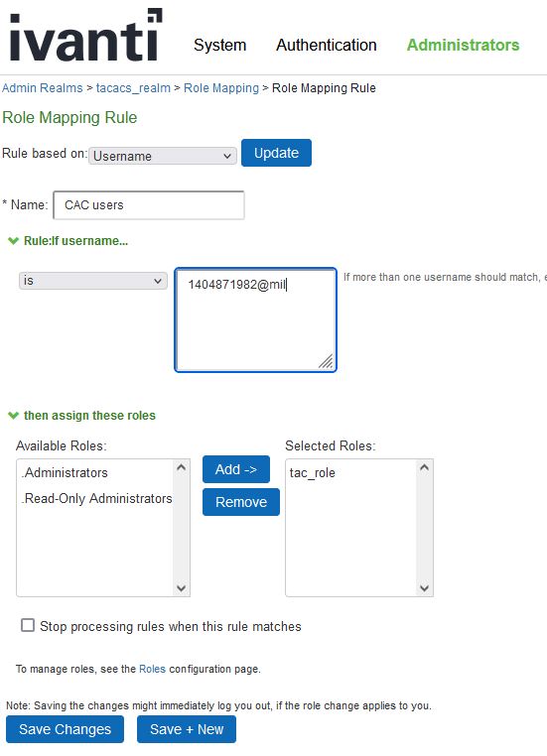The image size is (547, 756).
Task: Click Available Roles scroll down arrow
Action: (182, 588)
